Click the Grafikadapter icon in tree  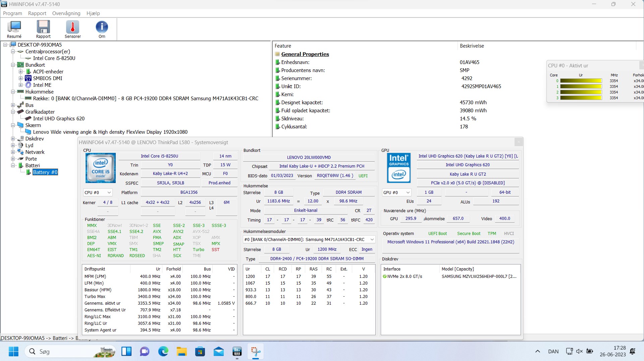coord(20,112)
